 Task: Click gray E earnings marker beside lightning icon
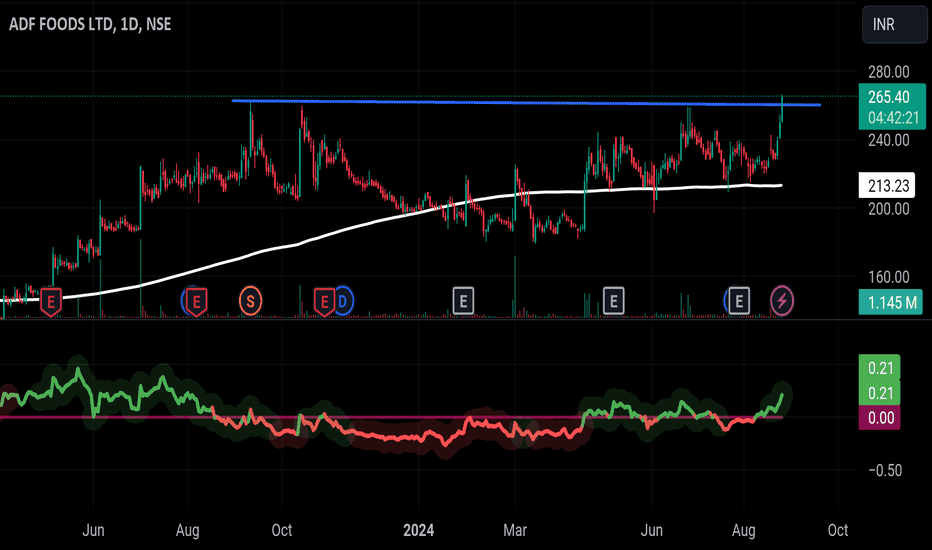739,301
